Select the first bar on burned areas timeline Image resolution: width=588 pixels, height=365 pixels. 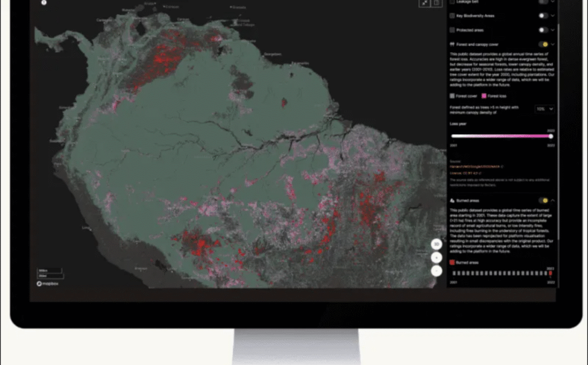click(454, 274)
